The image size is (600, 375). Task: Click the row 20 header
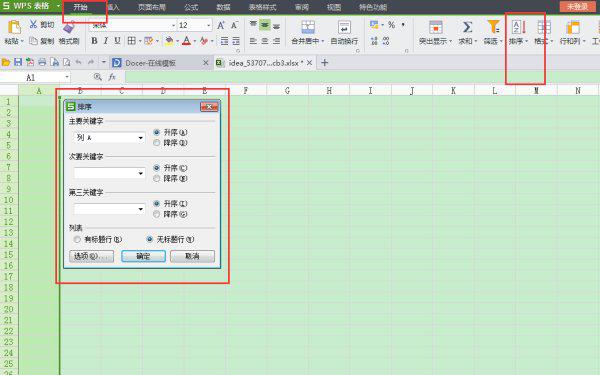tap(9, 309)
